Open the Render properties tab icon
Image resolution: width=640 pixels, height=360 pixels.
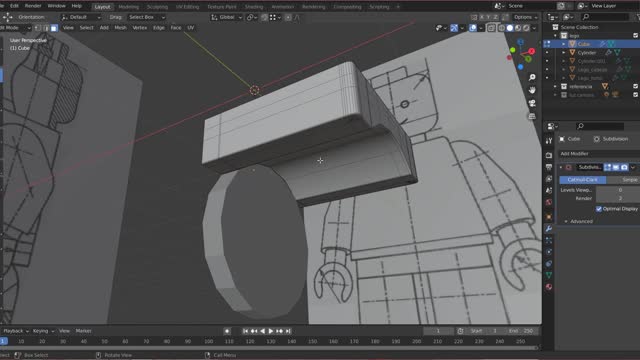pyautogui.click(x=549, y=156)
